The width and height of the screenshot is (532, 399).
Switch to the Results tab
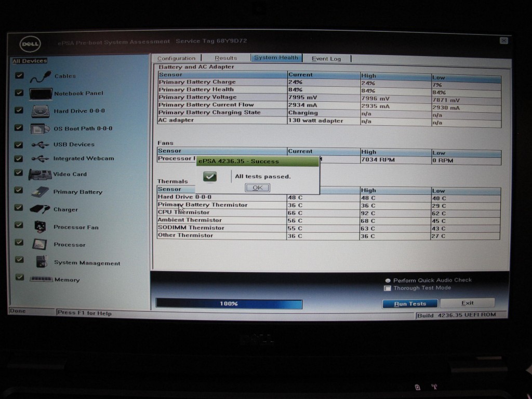click(225, 58)
